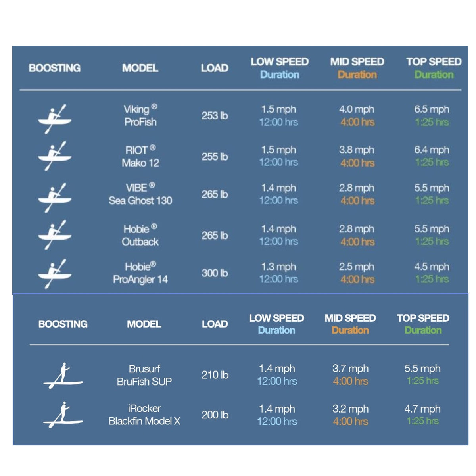The height and width of the screenshot is (476, 476).
Task: Click the Brusurf BruFish SUP paddleboard icon
Action: coord(63,376)
